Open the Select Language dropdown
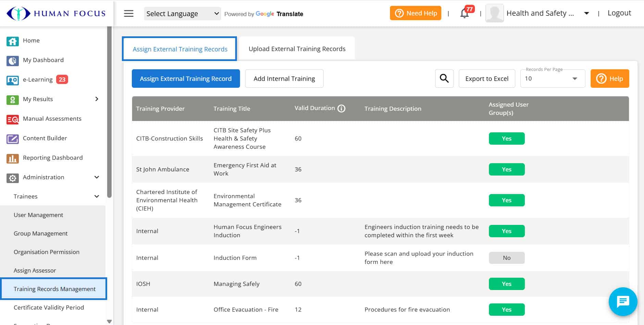 182,13
